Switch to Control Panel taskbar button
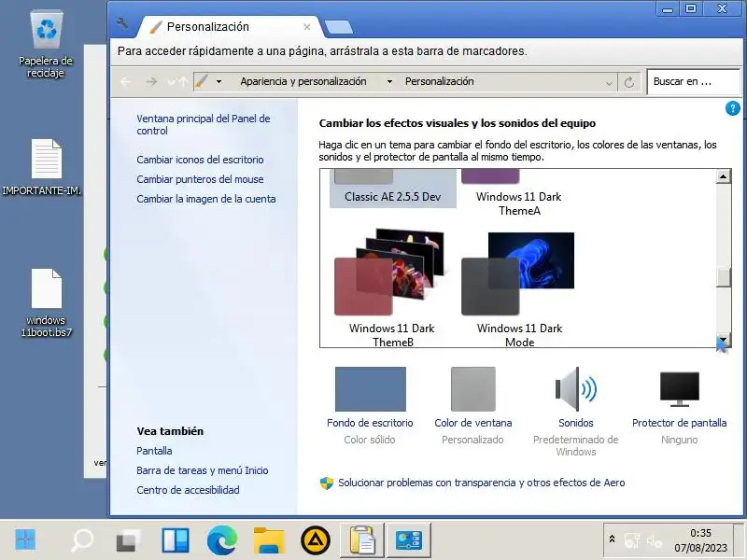 tap(409, 541)
